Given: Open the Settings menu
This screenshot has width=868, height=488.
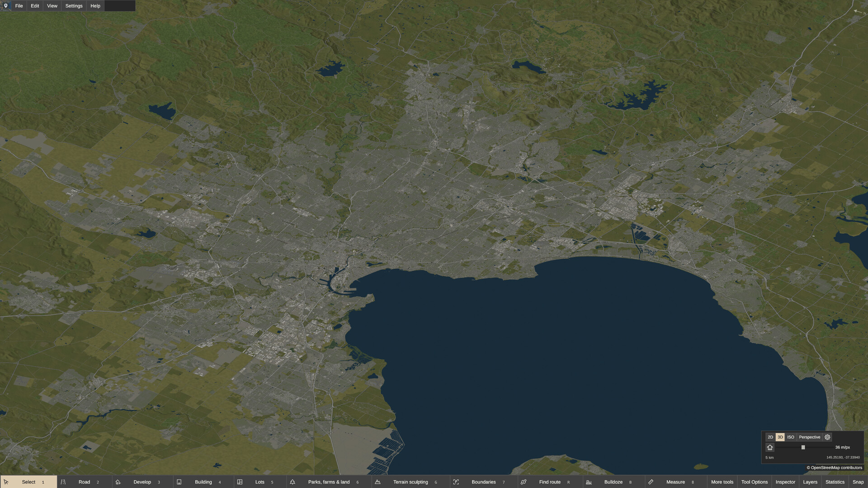Looking at the screenshot, I should coord(74,6).
